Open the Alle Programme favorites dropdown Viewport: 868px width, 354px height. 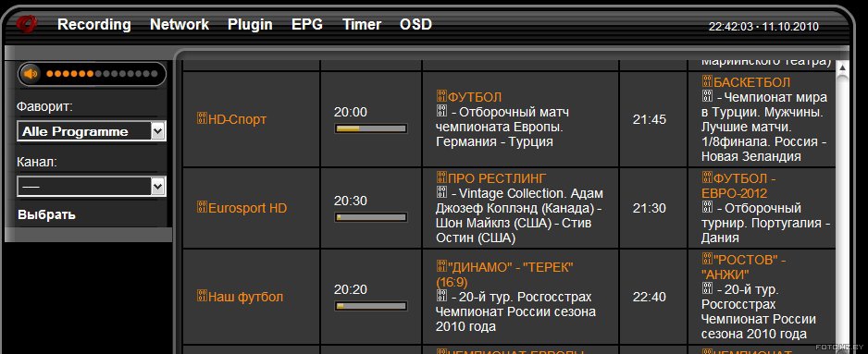[92, 131]
